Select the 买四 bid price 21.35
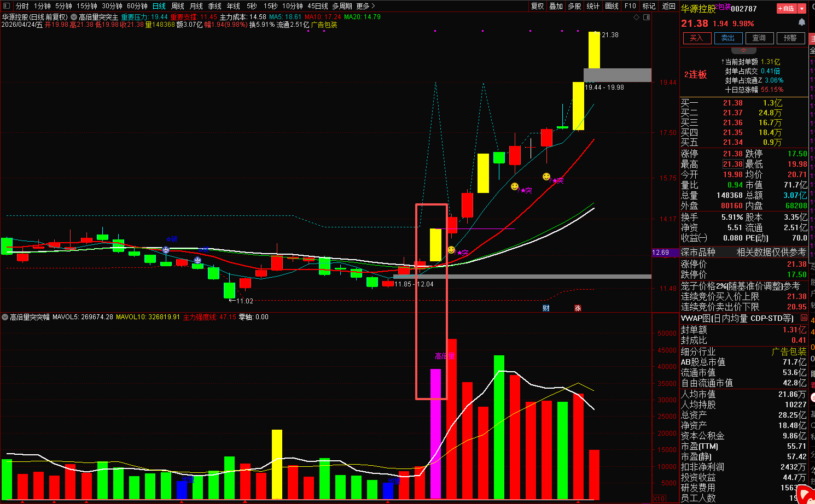The image size is (815, 504). 732,132
